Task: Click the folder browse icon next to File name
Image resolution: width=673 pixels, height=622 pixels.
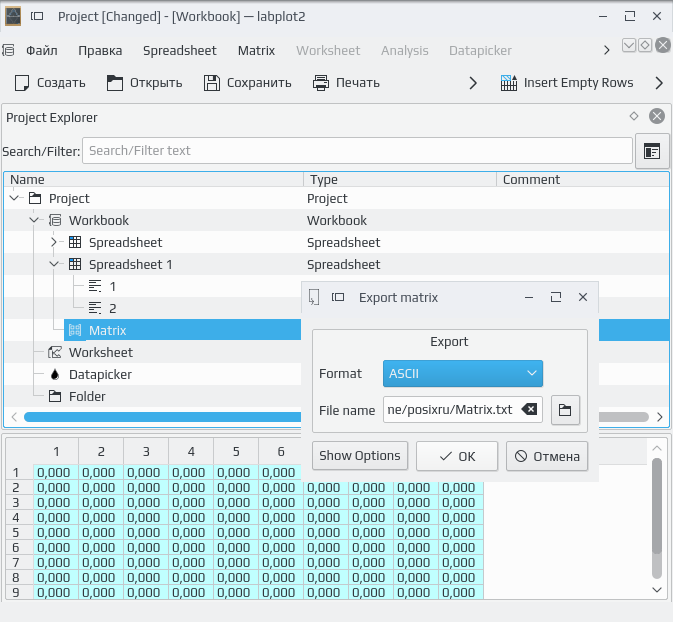Action: 565,410
